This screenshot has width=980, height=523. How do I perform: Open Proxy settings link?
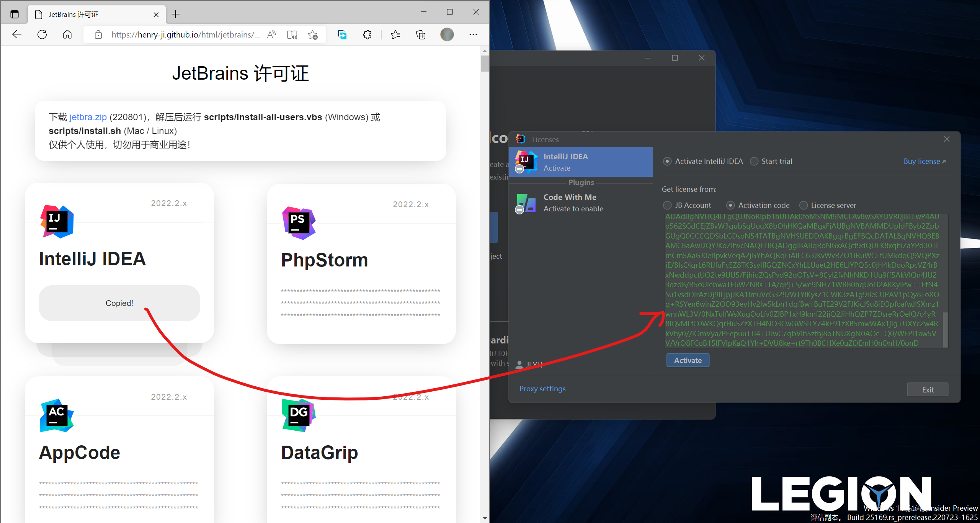tap(542, 389)
